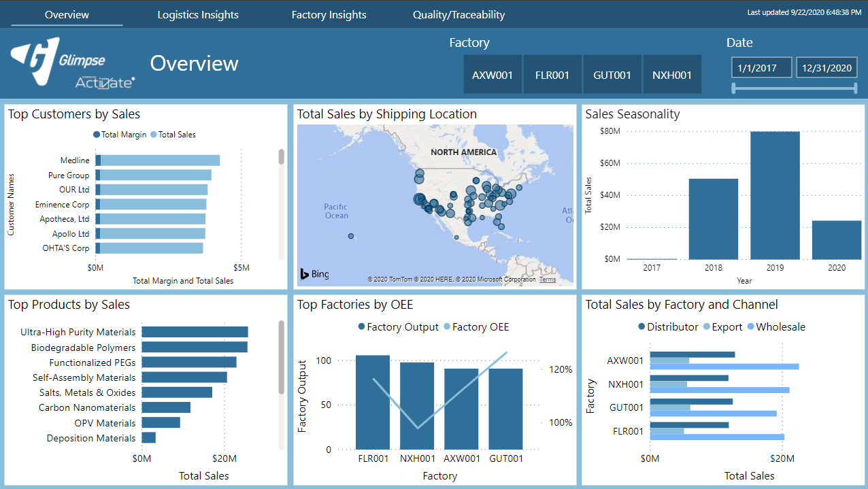
Task: Click FLR001 label in channel chart
Action: coord(627,431)
